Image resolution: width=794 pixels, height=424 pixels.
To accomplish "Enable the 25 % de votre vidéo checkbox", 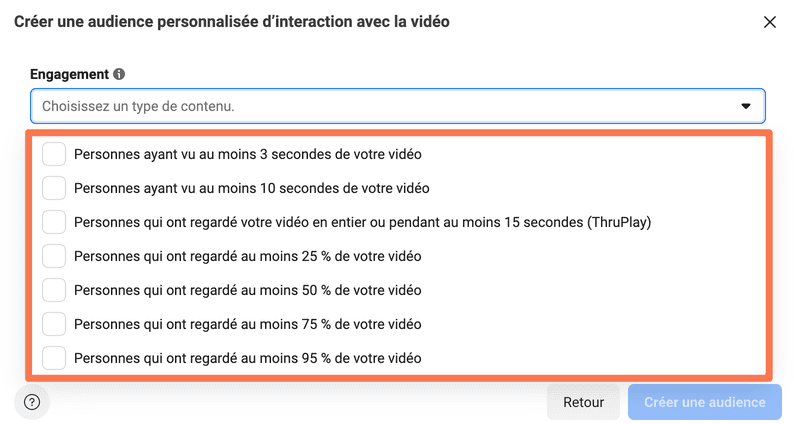I will tap(54, 256).
